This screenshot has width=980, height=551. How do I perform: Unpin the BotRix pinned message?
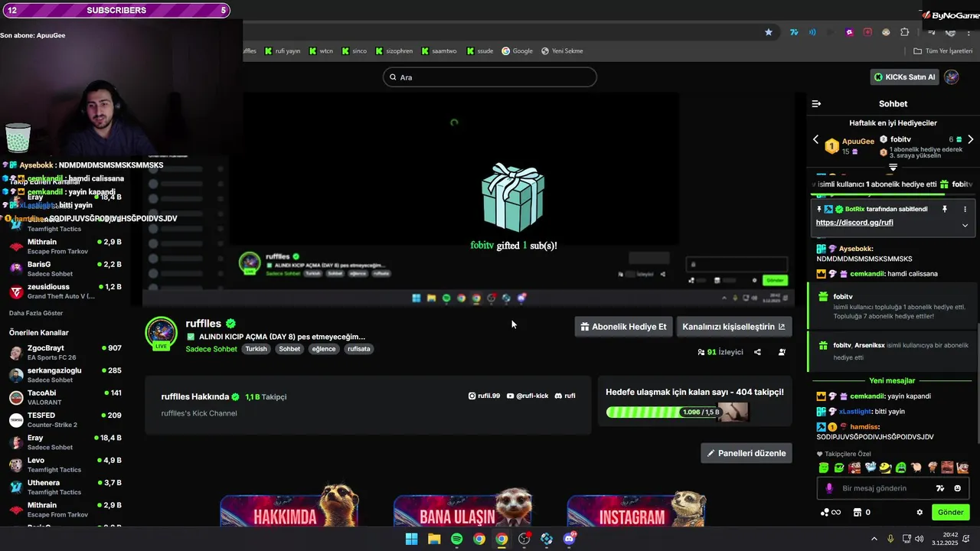coord(944,209)
